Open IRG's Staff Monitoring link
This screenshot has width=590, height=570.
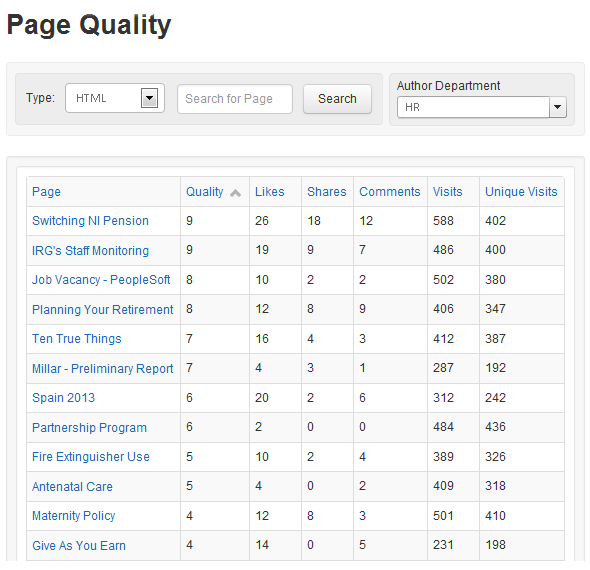tap(90, 250)
